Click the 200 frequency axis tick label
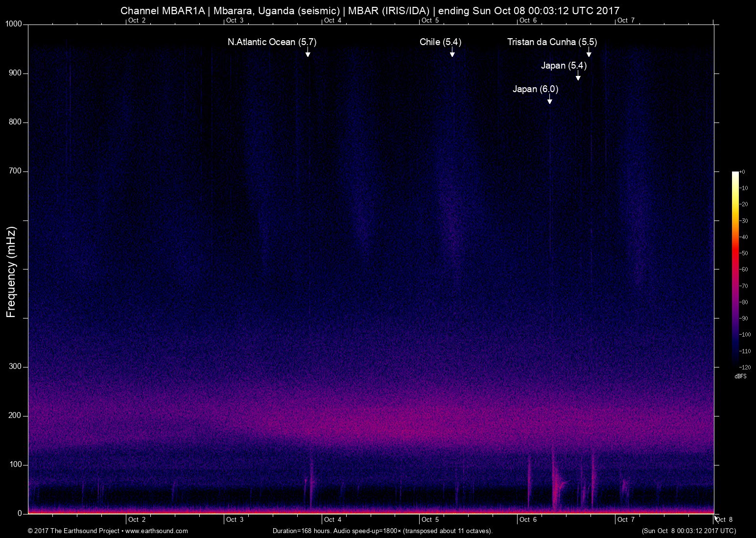756x538 pixels. pyautogui.click(x=15, y=416)
